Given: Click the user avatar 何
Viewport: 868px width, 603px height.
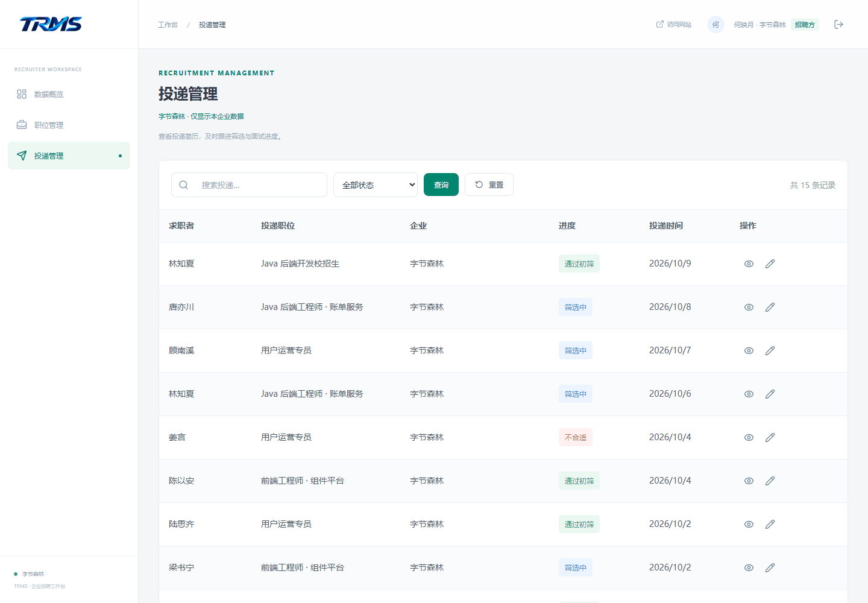Looking at the screenshot, I should tap(715, 24).
